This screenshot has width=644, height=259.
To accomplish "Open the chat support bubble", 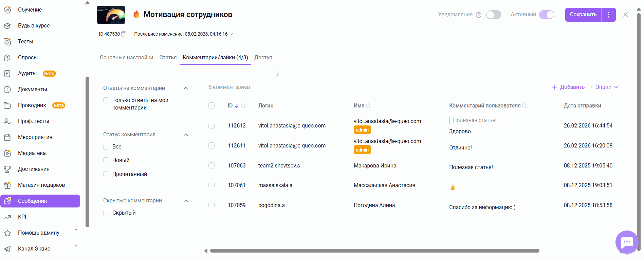I will point(627,242).
